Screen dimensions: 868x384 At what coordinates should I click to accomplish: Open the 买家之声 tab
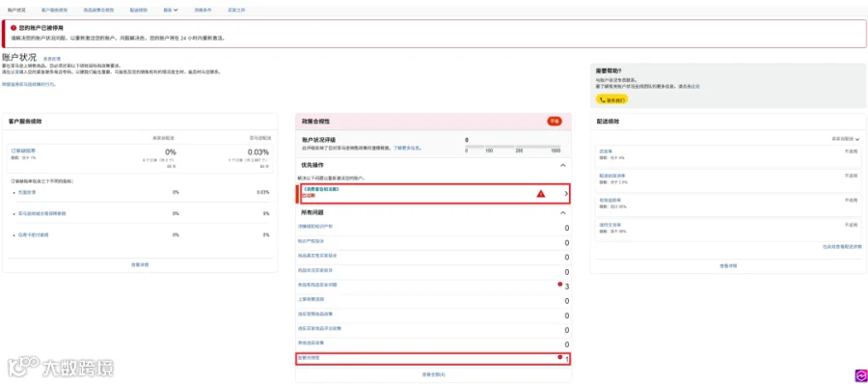(x=236, y=10)
